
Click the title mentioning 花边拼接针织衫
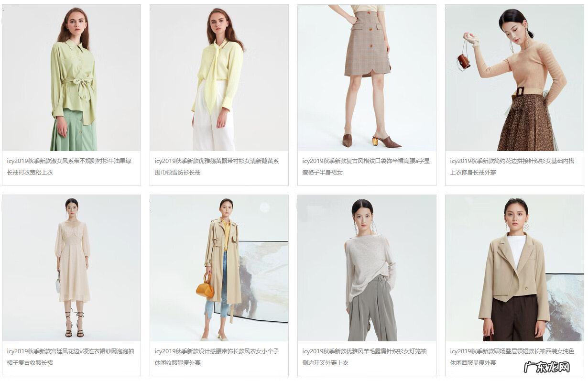[512, 166]
